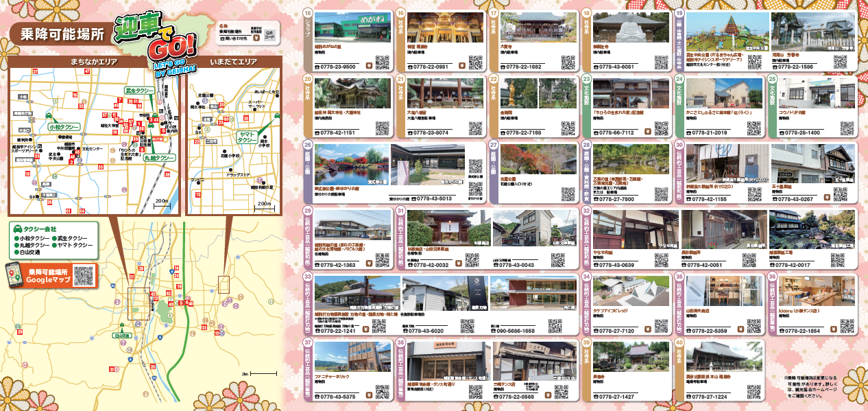
Task: Click the number 15 card badge
Action: coord(308,13)
